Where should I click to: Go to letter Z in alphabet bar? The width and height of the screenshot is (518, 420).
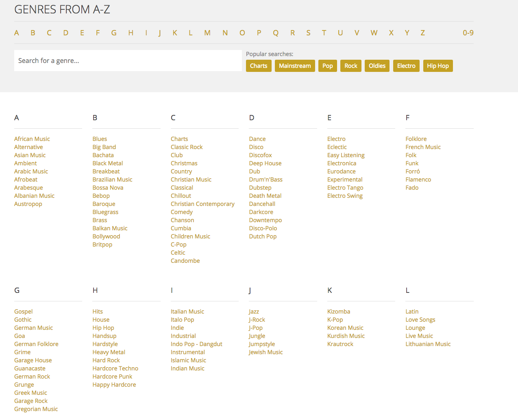tap(422, 33)
